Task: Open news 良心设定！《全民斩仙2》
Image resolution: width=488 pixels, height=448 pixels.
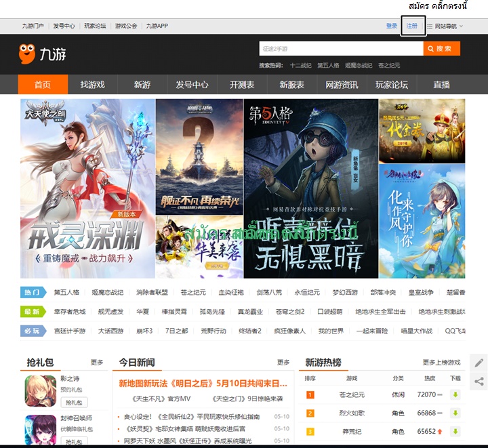Action: click(x=191, y=417)
